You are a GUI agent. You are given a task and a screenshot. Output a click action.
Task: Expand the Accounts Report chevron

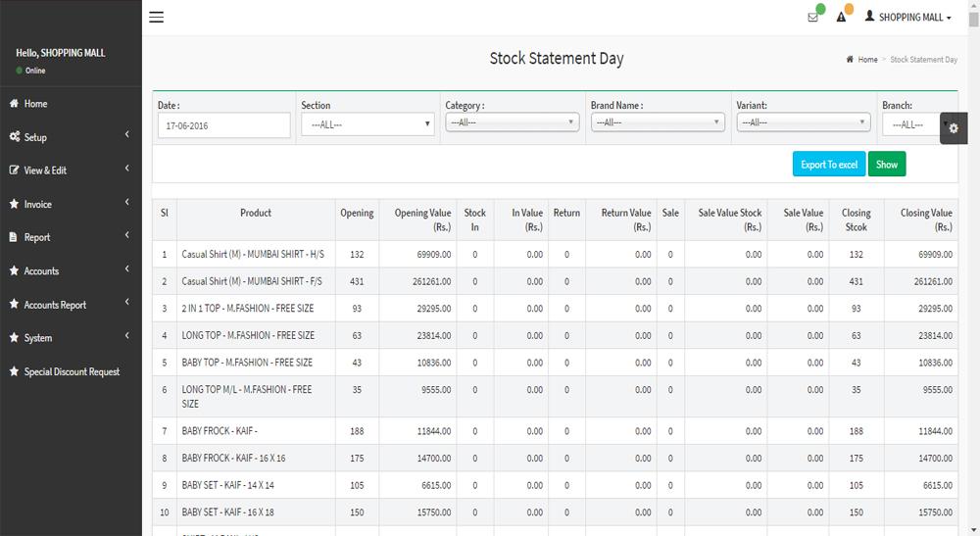click(126, 303)
